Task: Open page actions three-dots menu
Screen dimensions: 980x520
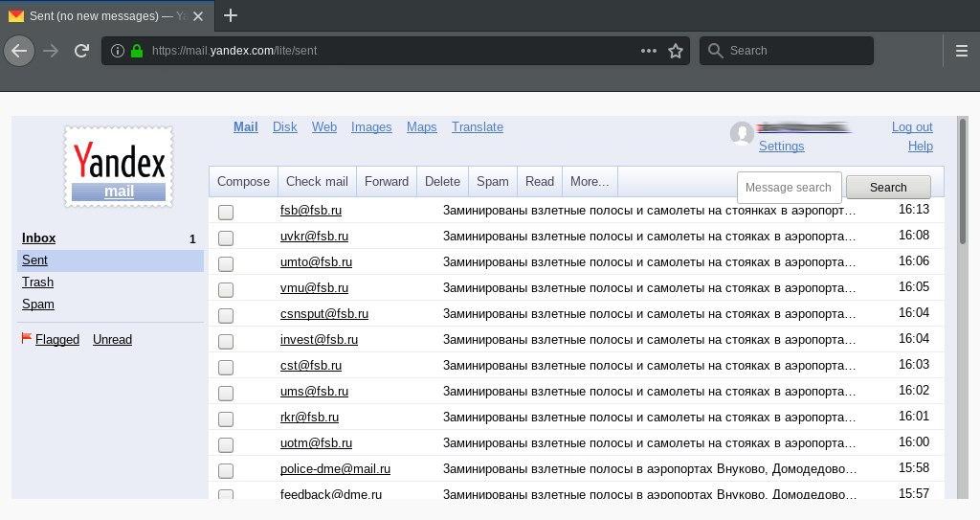Action: pos(649,51)
